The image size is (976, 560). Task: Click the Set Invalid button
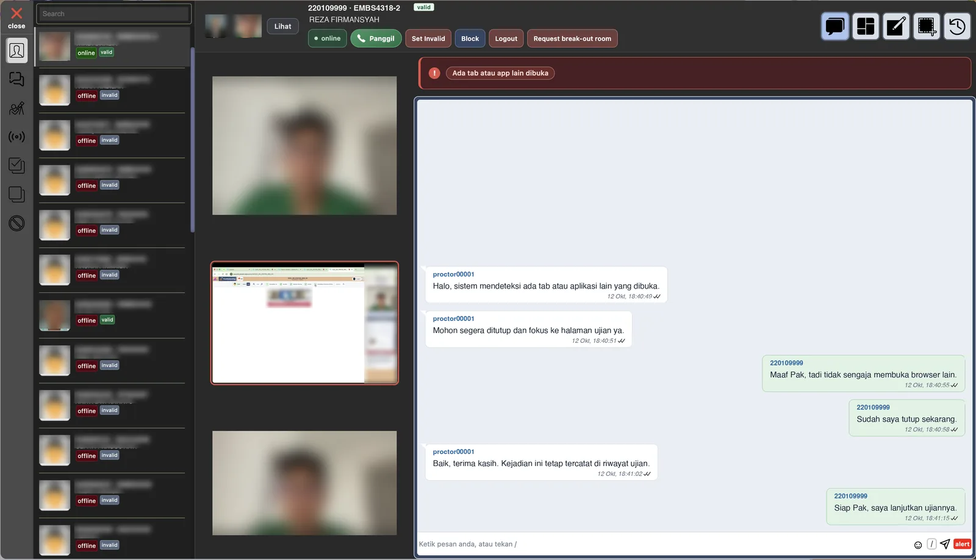[428, 38]
